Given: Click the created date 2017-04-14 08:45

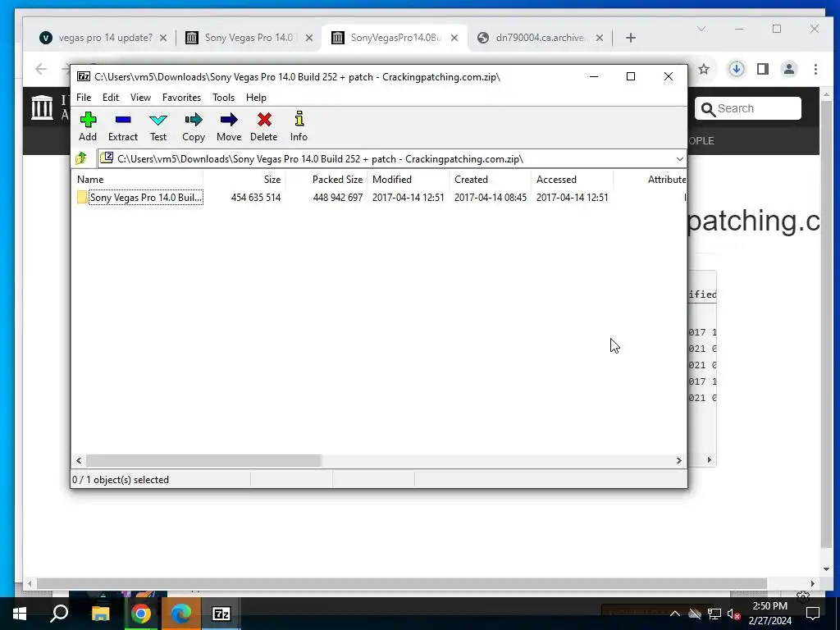Looking at the screenshot, I should [x=491, y=197].
